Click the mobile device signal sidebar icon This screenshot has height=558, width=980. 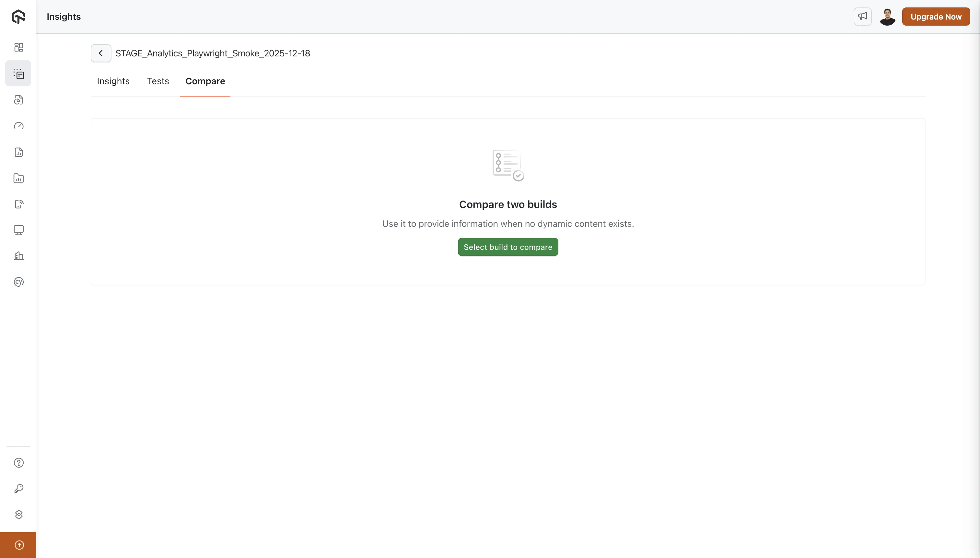(18, 204)
